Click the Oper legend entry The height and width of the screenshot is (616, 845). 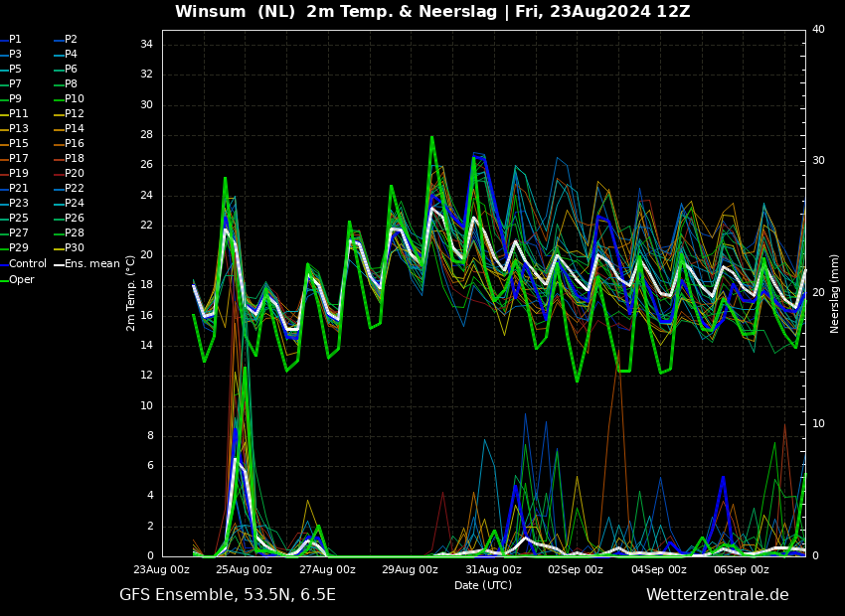17,279
